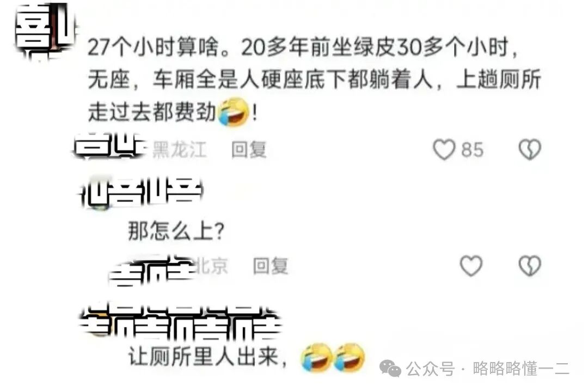Screen dimensions: 588x392
Task: Dislike the reply '那怎么上?'
Action: click(530, 266)
